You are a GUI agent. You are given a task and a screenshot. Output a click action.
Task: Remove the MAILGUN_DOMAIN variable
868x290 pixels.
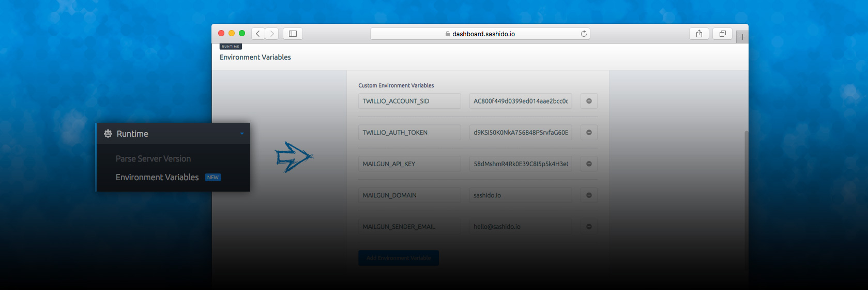589,195
